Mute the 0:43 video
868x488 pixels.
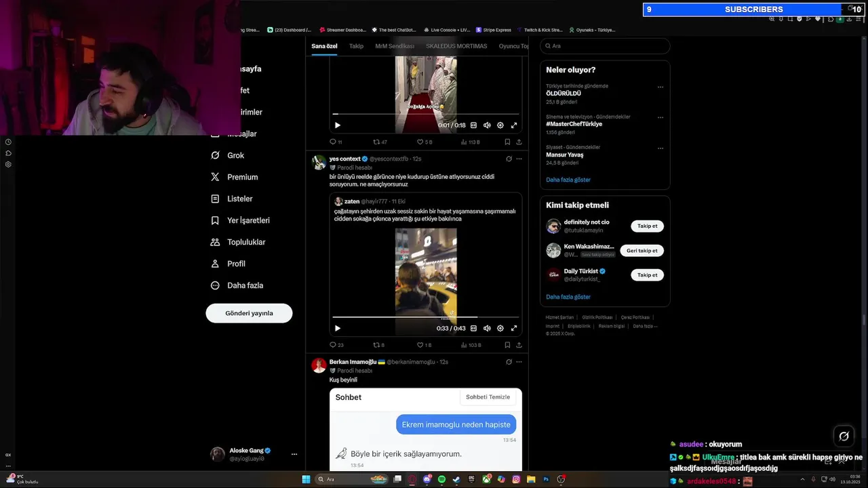click(x=487, y=328)
